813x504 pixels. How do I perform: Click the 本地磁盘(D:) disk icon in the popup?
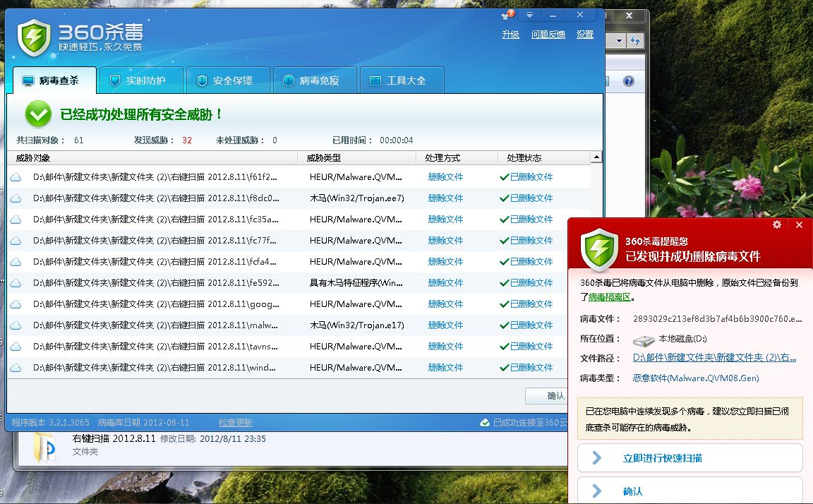(x=644, y=339)
